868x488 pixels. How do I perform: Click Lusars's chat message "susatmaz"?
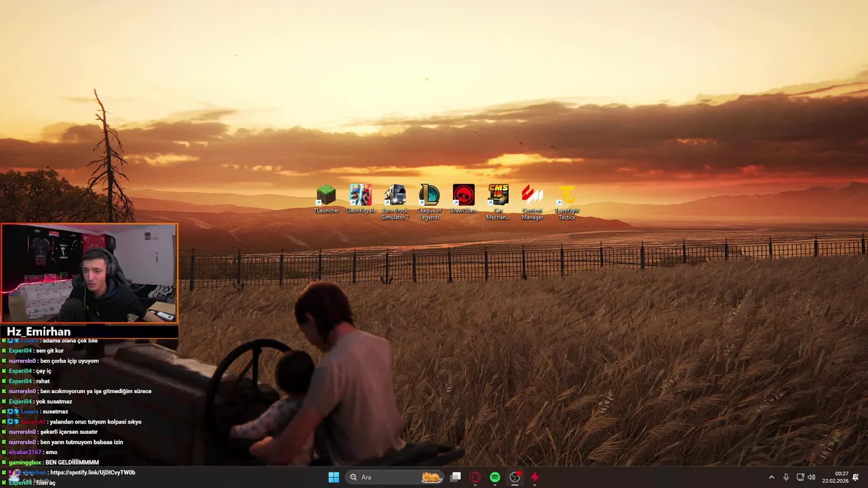tap(55, 411)
